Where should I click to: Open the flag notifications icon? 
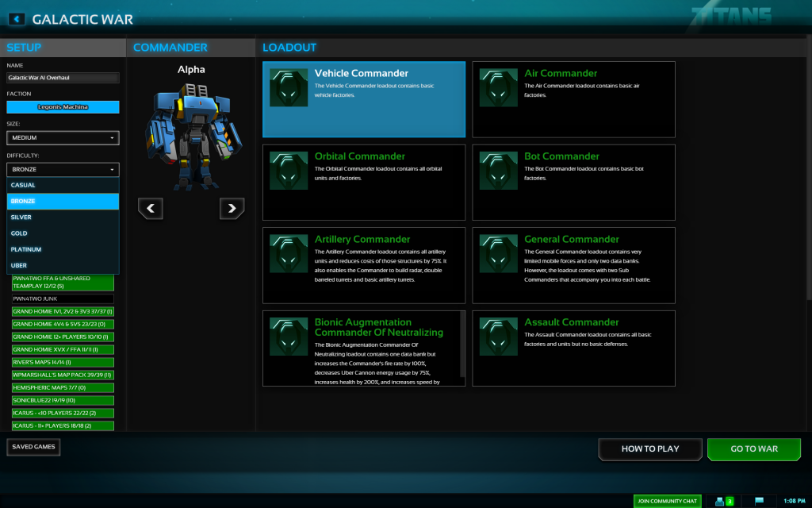click(x=759, y=501)
